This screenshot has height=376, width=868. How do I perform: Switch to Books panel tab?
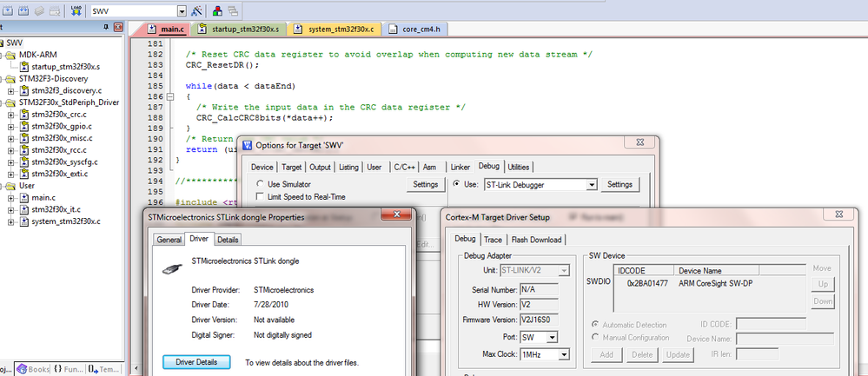coord(33,369)
